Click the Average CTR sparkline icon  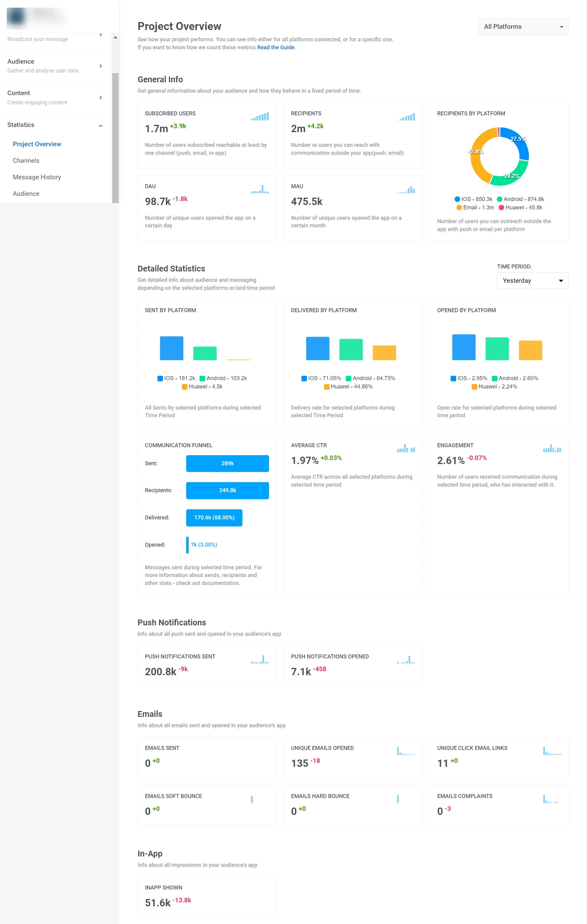point(406,448)
